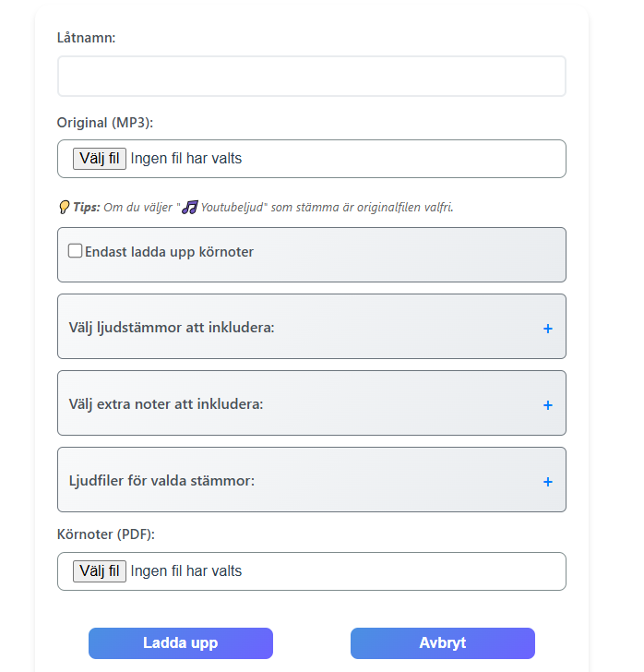The image size is (644, 672).
Task: Click the 'Endast ladda upp körnoter' label text
Action: coord(169,251)
